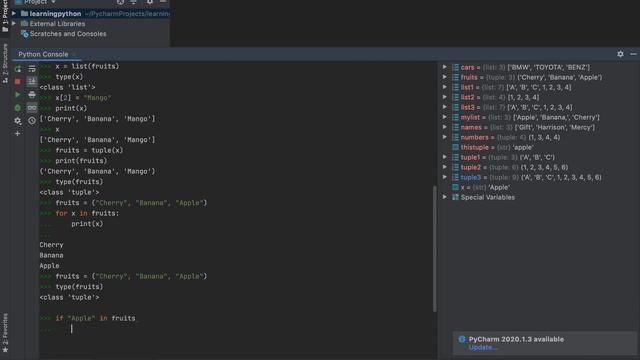The image size is (640, 360).
Task: Select Scratches and Consoles item
Action: pos(68,34)
